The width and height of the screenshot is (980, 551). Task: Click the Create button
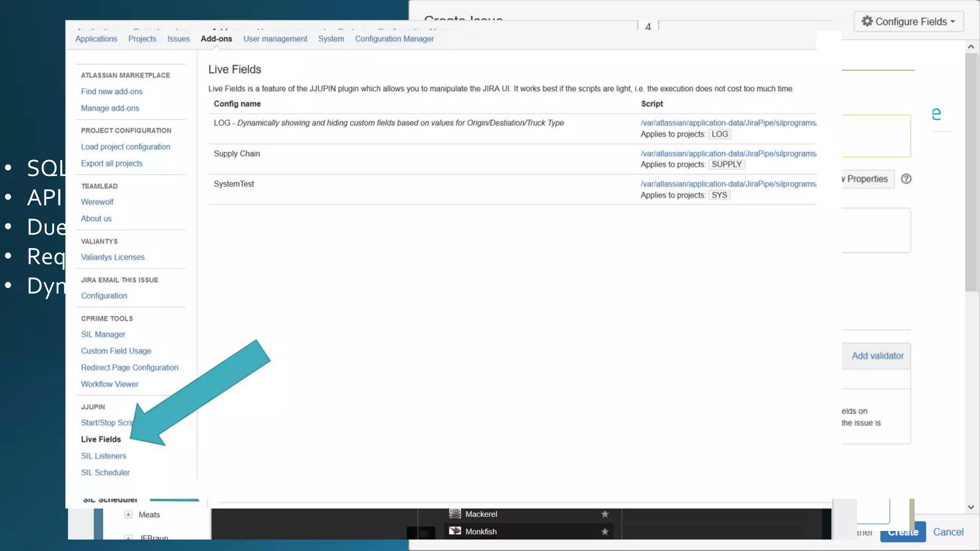coord(903,532)
